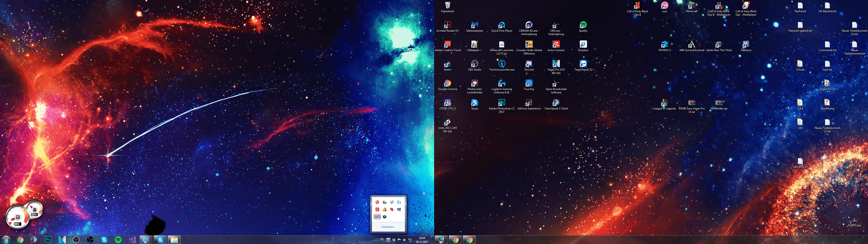Click the Dropbox icon in system tray

point(394,240)
